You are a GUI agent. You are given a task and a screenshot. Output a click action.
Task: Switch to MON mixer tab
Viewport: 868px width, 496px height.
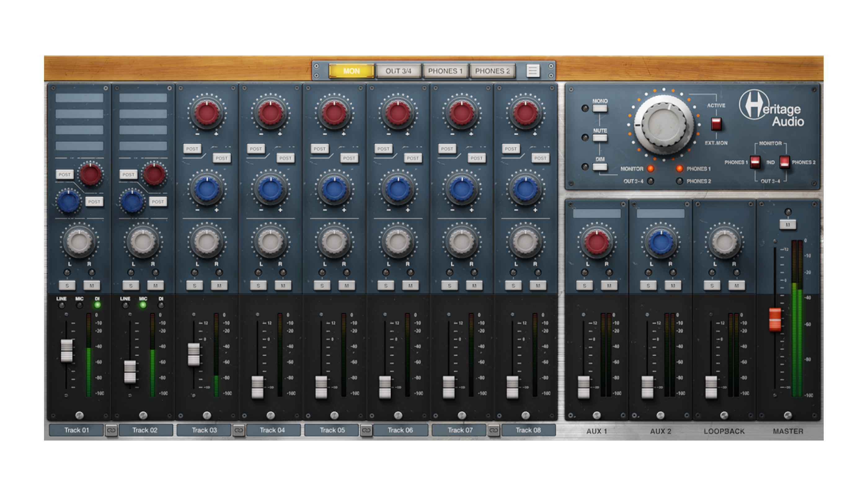pyautogui.click(x=351, y=71)
